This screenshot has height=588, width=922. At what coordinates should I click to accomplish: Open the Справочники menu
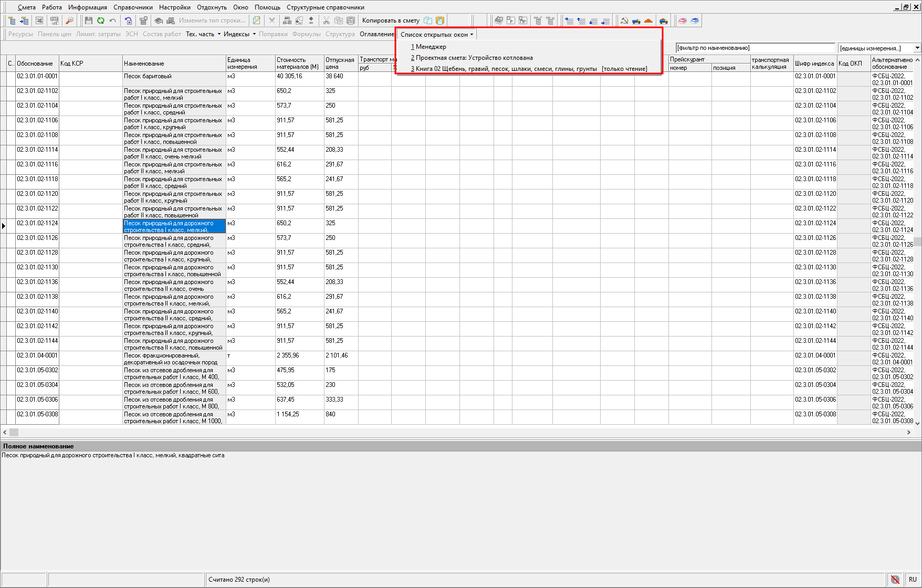133,7
